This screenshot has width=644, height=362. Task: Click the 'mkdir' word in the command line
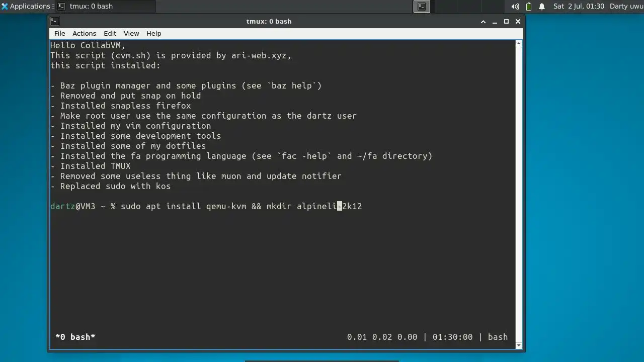click(279, 206)
